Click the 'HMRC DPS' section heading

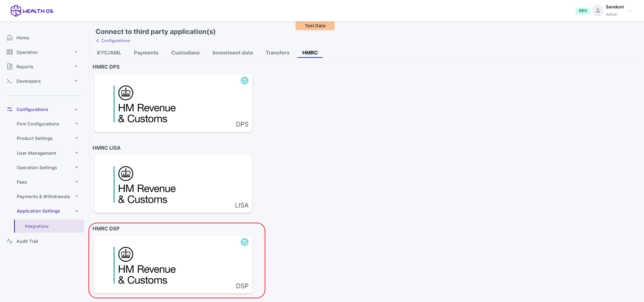106,67
